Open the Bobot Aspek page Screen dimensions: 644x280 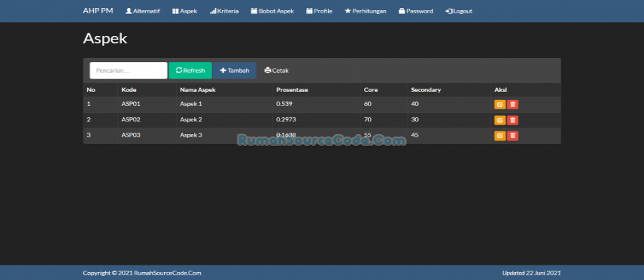point(272,11)
